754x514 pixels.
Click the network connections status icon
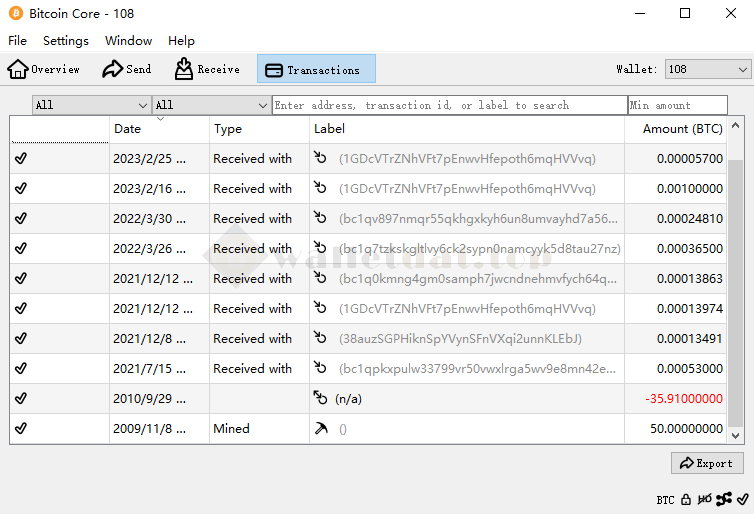723,499
